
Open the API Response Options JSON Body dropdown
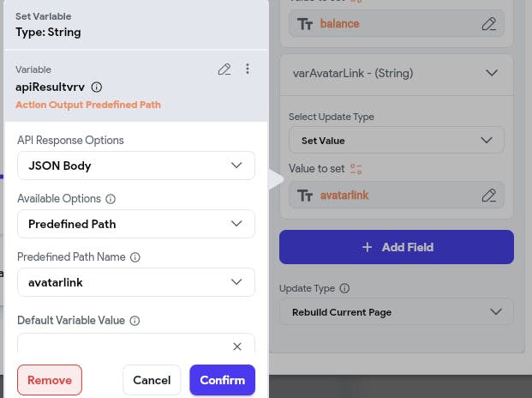(x=136, y=166)
